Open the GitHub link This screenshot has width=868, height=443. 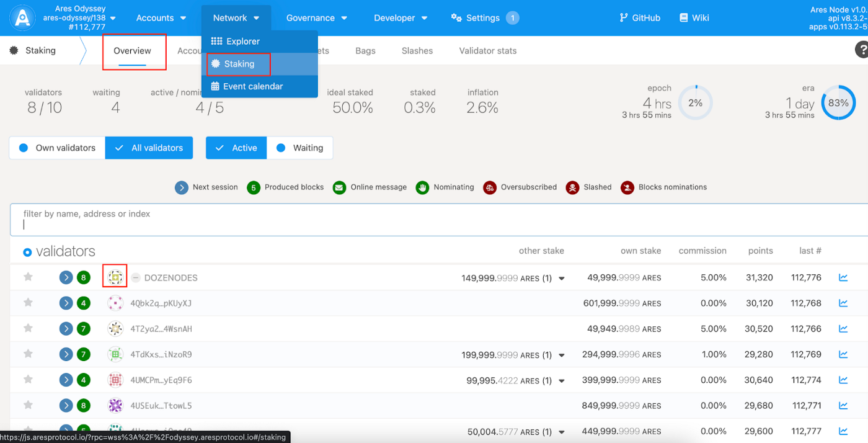pyautogui.click(x=640, y=18)
